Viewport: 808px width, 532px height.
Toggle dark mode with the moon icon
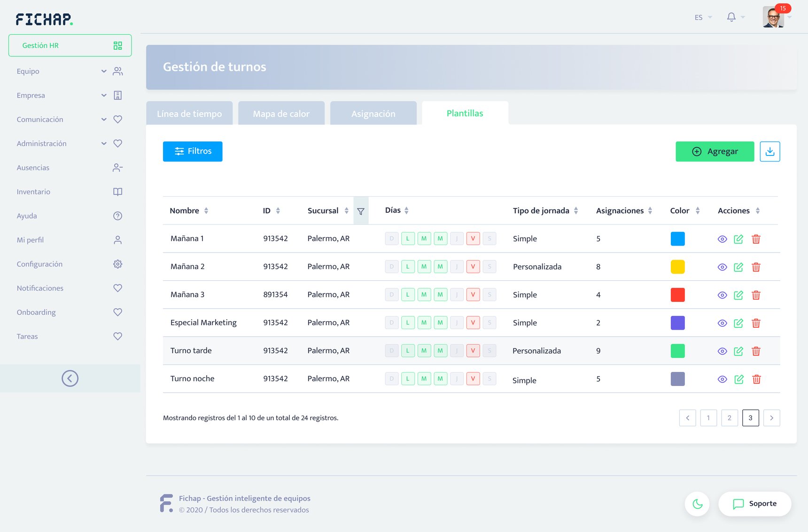pyautogui.click(x=697, y=504)
